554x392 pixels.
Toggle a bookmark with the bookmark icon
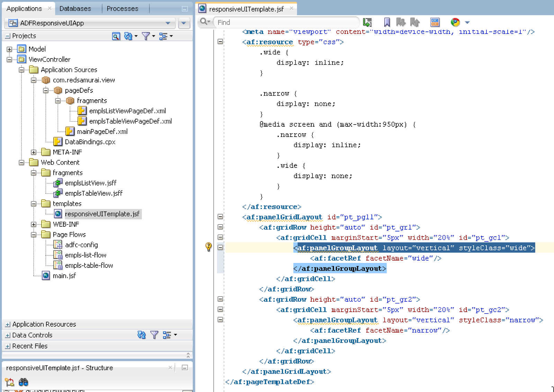coord(387,22)
